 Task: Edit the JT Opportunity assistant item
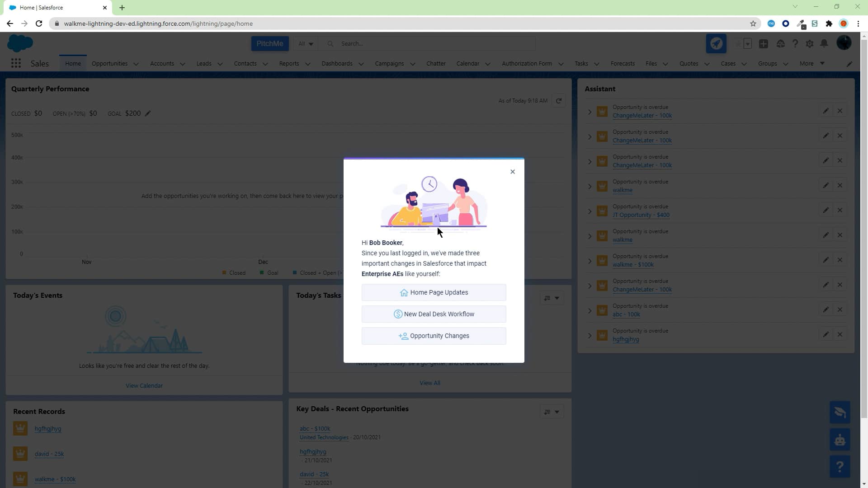point(826,210)
